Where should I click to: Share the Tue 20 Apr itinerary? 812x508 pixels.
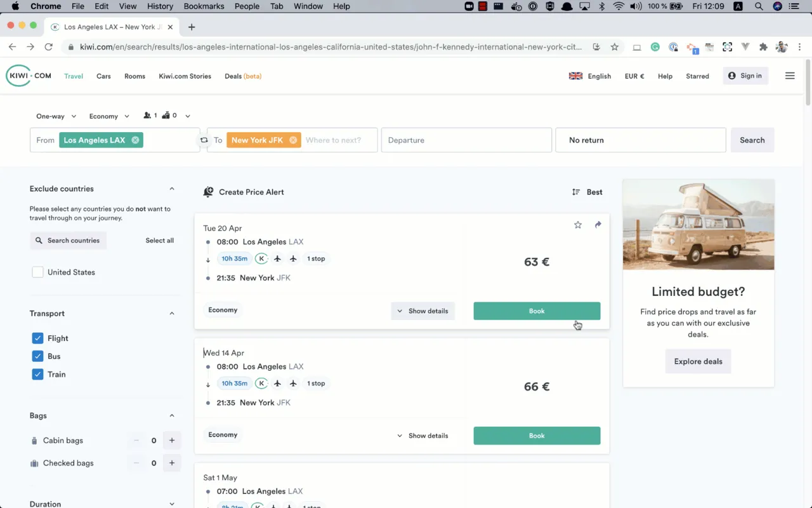click(598, 225)
